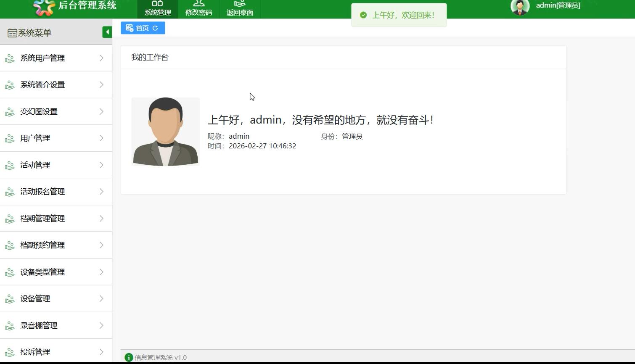The width and height of the screenshot is (635, 364).
Task: Click the 后台管理系统 title text
Action: (87, 5)
